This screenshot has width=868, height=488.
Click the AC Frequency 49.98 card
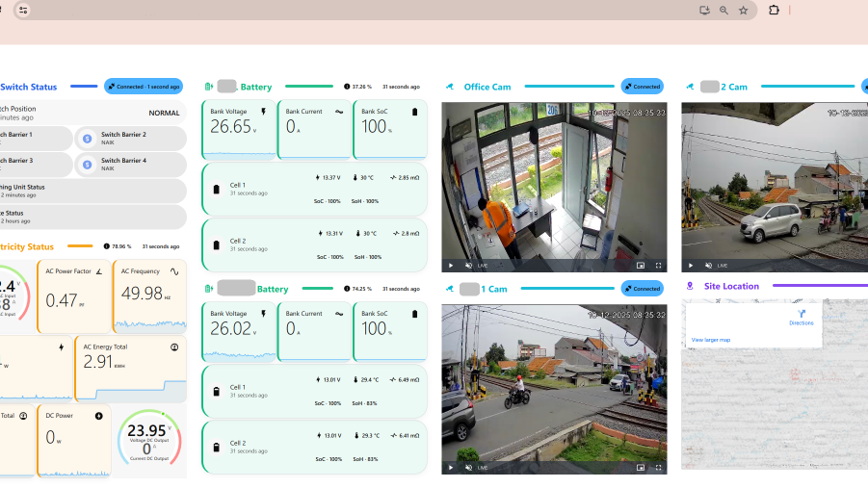click(x=149, y=295)
